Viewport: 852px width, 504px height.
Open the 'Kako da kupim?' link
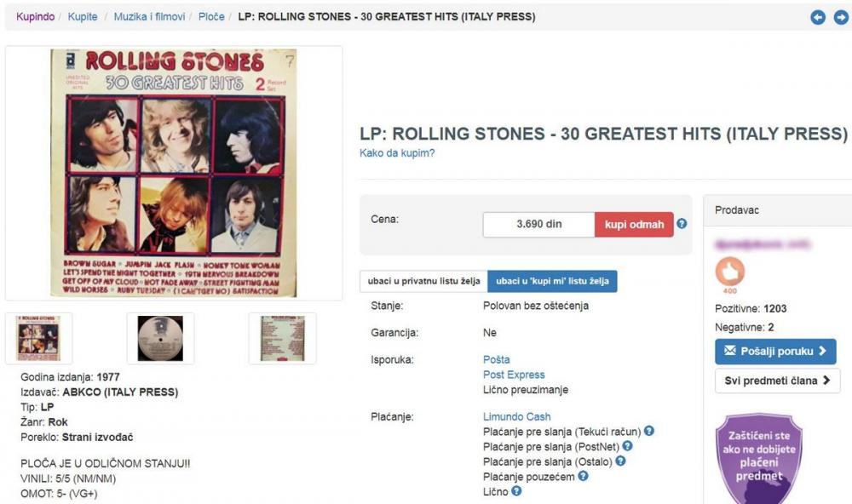[397, 153]
